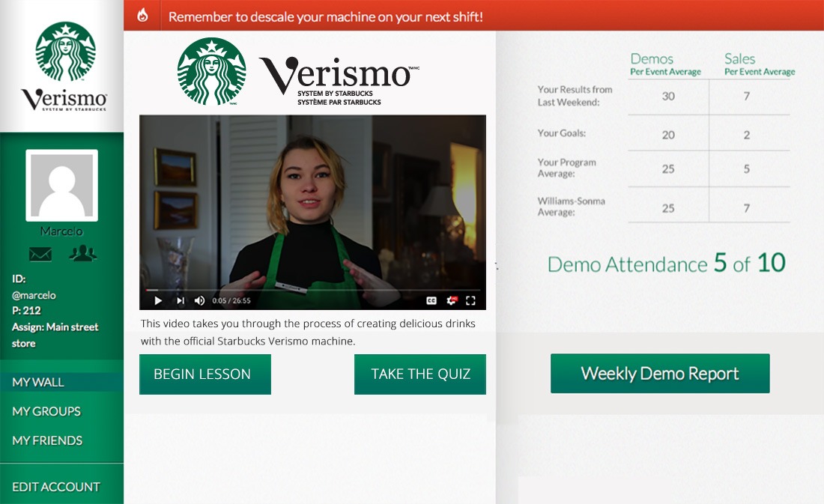Open the Weekly Demo Report
Viewport: 824px width, 504px height.
pyautogui.click(x=660, y=373)
